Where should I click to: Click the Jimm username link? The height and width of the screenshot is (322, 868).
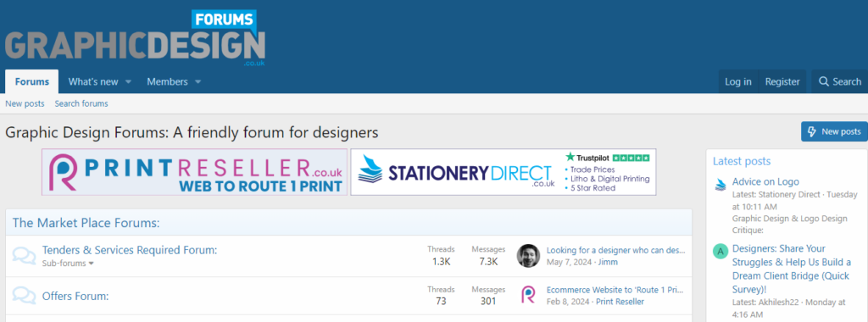[x=608, y=262]
